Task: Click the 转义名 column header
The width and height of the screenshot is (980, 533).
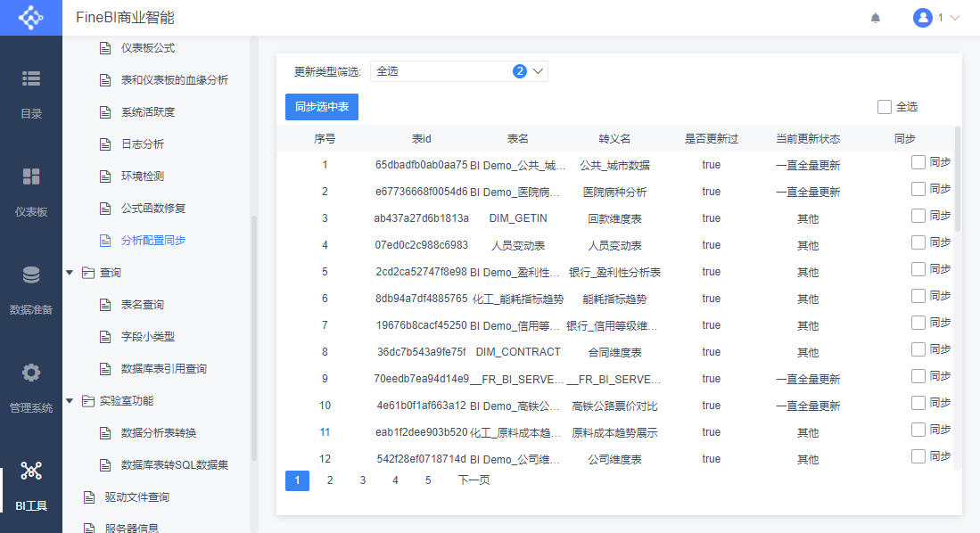Action: (x=614, y=139)
